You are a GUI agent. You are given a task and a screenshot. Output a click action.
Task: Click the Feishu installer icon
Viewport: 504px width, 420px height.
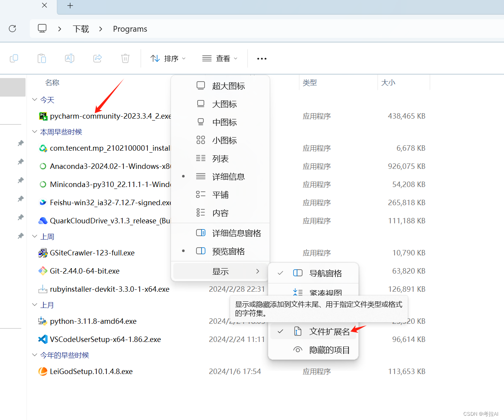click(x=43, y=202)
